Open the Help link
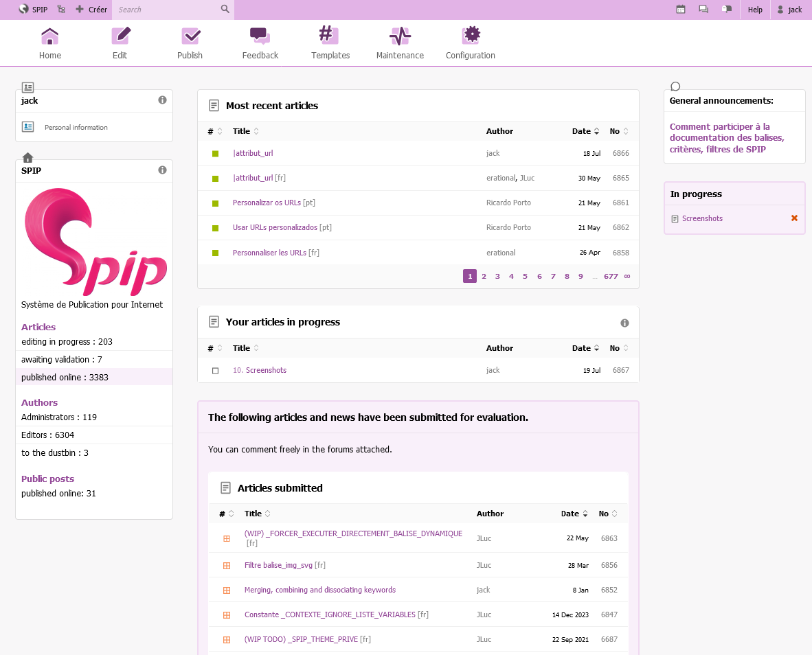 pyautogui.click(x=755, y=10)
